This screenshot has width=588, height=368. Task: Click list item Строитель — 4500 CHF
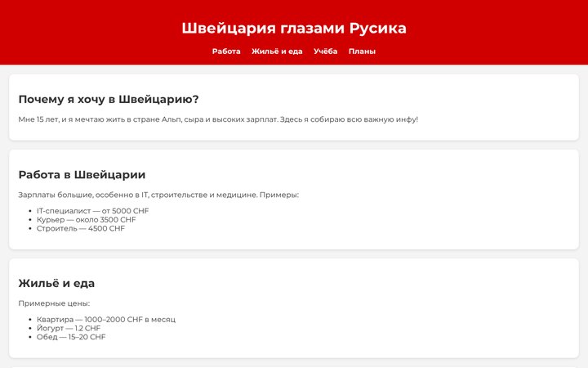[81, 228]
